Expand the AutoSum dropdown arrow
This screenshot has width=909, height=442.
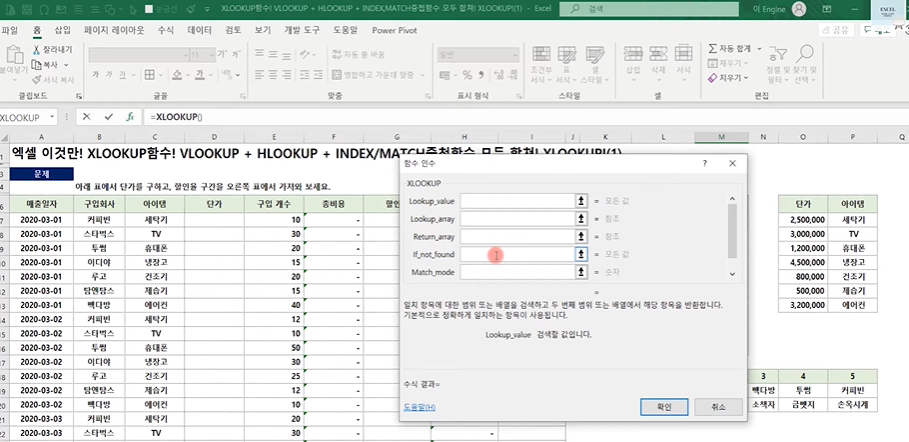[759, 49]
